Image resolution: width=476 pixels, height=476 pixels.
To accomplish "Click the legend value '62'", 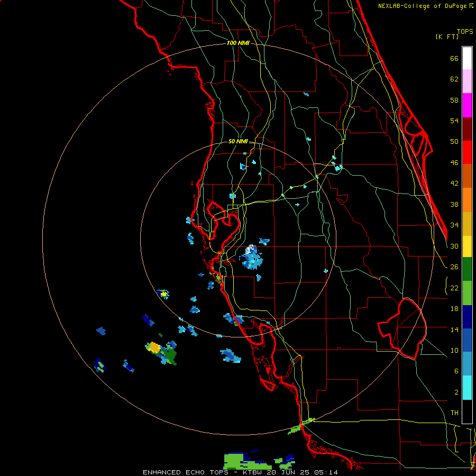I will (x=454, y=79).
